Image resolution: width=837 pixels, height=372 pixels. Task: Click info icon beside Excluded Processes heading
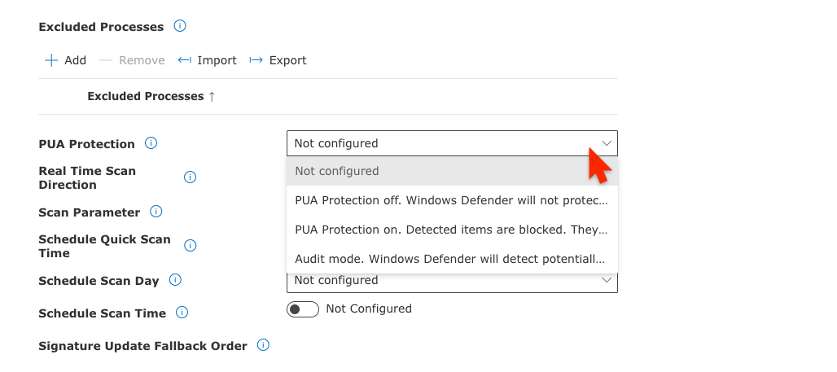pyautogui.click(x=180, y=26)
